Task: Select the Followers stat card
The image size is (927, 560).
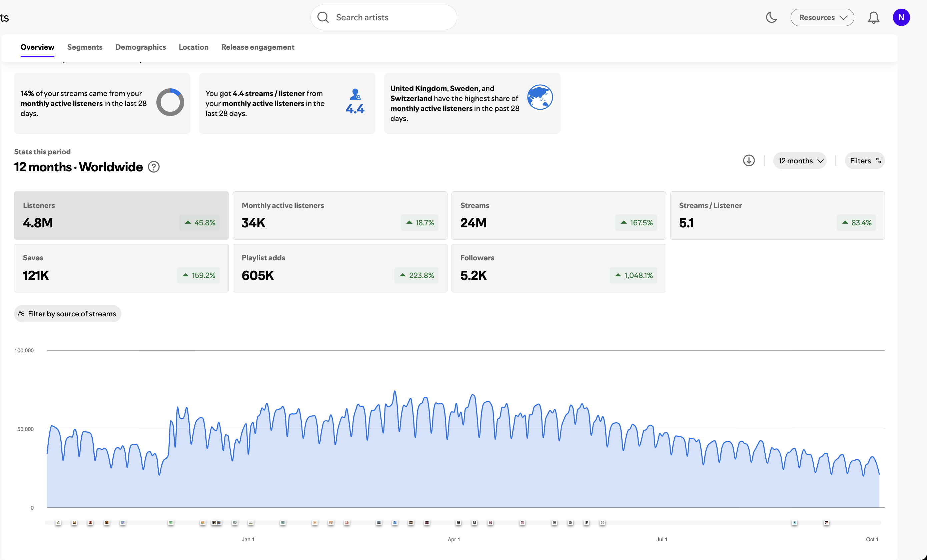Action: tap(558, 268)
